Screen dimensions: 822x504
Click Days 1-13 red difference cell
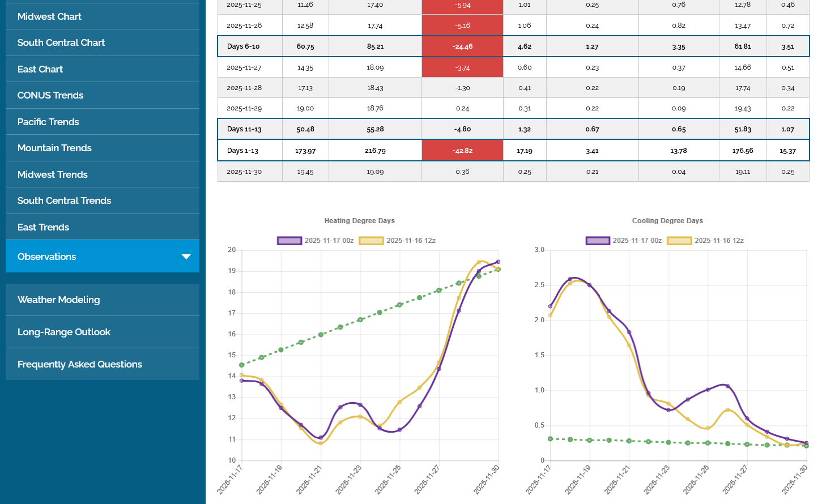click(x=462, y=151)
